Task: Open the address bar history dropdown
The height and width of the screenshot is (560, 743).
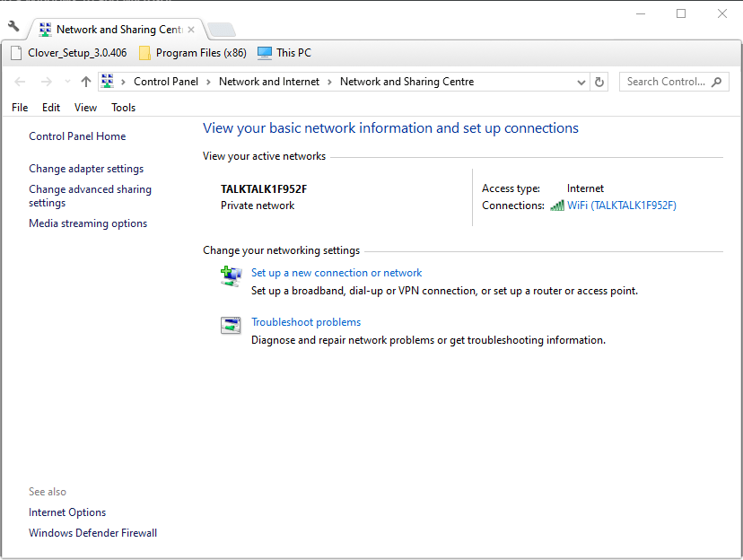Action: click(x=581, y=82)
